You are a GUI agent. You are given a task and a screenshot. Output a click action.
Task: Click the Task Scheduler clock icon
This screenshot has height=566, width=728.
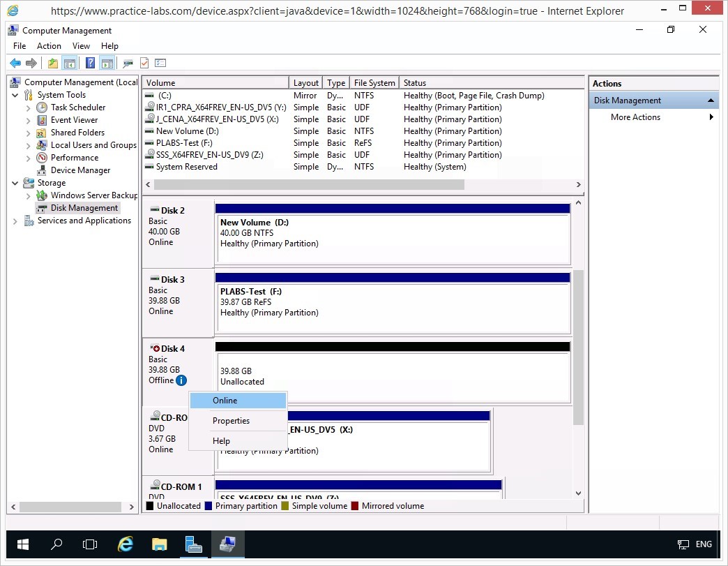tap(42, 107)
